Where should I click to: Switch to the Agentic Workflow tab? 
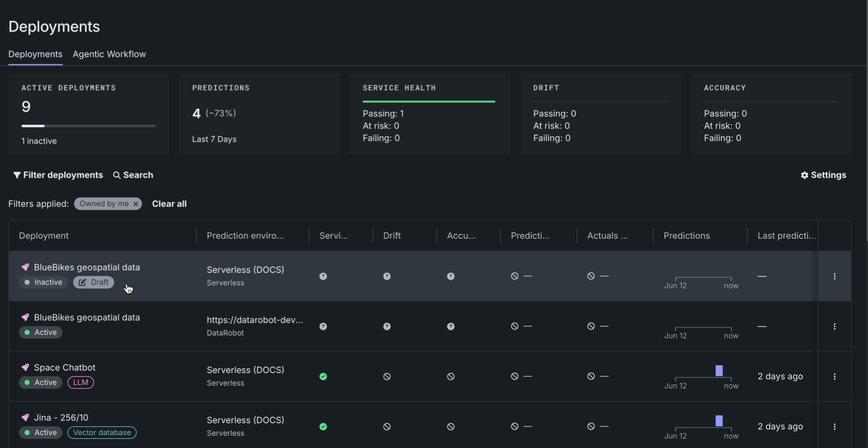(109, 54)
